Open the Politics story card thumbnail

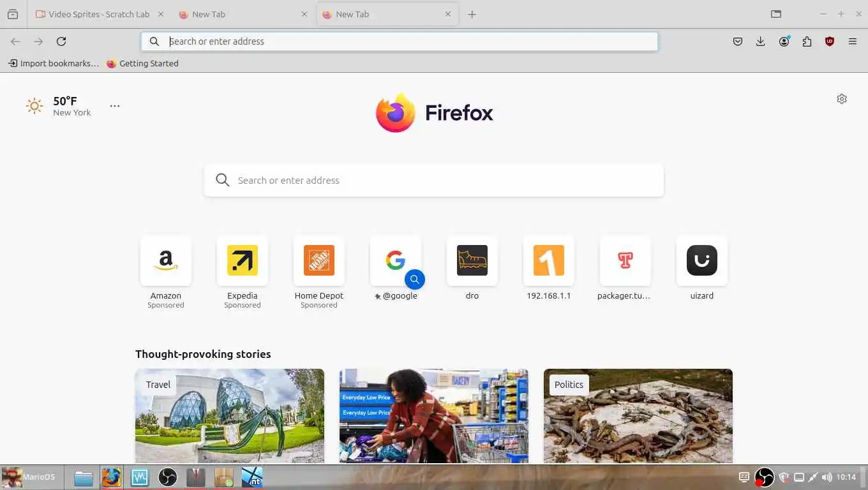(638, 416)
